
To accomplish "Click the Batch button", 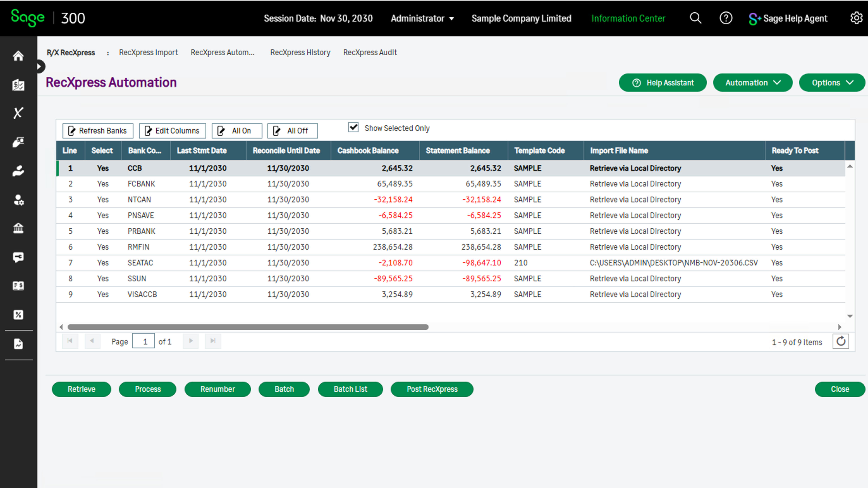I will point(284,389).
